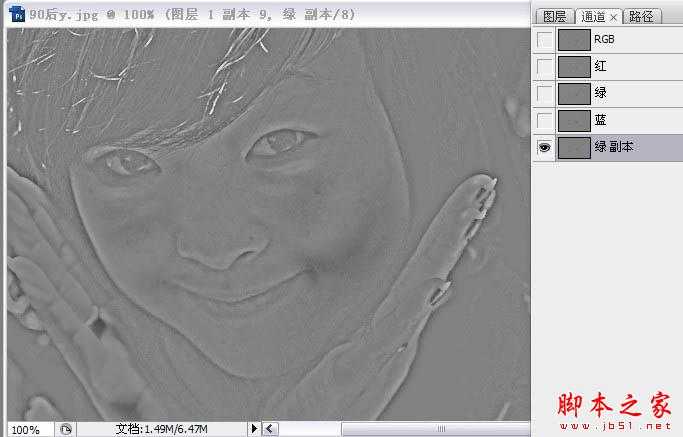Select the 红 channel thumbnail
The image size is (683, 437).
coord(573,67)
